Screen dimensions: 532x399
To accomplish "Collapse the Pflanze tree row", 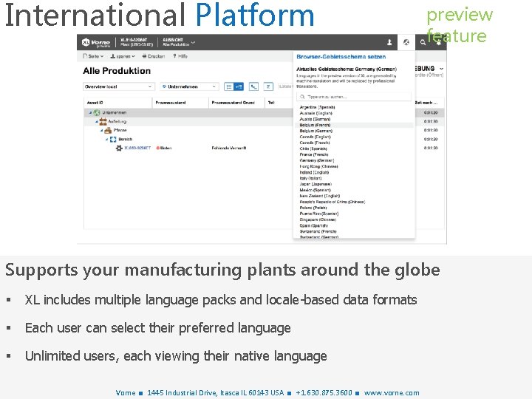I will (x=101, y=130).
